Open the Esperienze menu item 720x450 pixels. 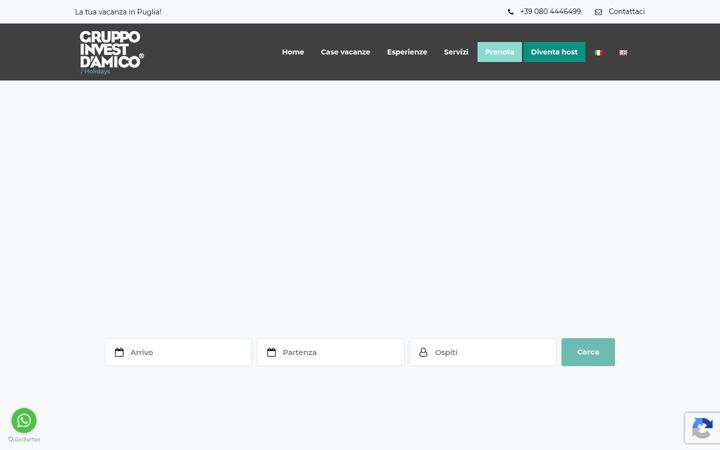tap(407, 52)
